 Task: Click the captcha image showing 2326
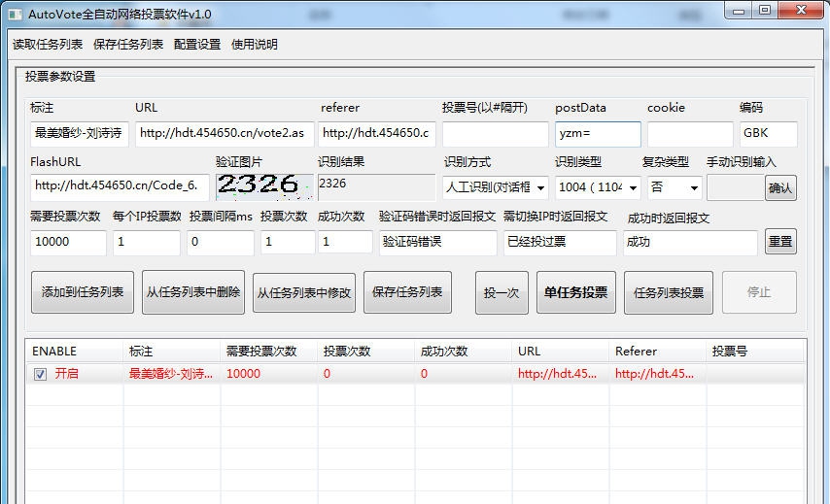[264, 186]
